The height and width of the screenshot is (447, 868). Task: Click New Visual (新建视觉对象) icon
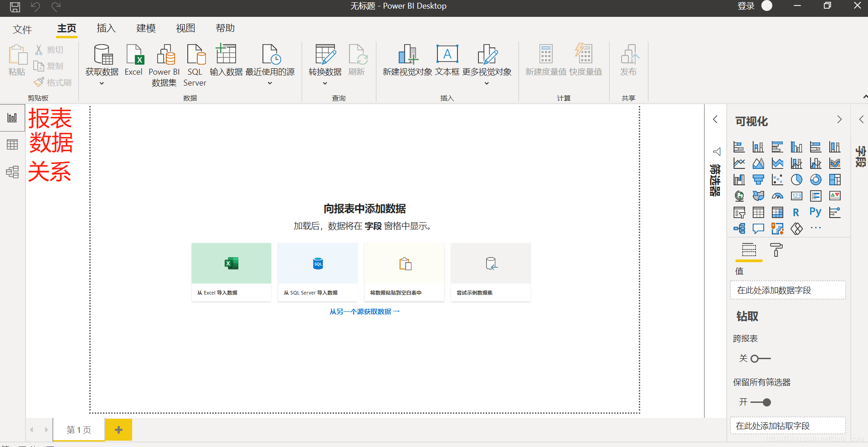click(x=408, y=55)
